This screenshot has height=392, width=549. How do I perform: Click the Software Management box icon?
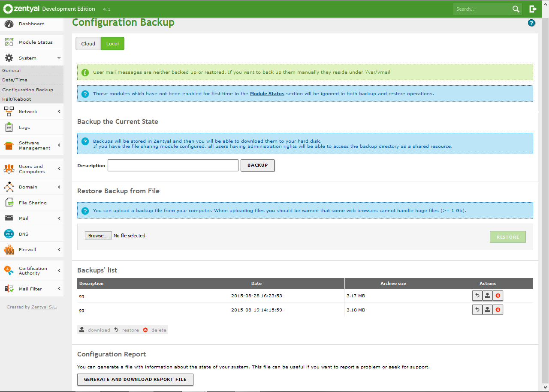[x=9, y=146]
